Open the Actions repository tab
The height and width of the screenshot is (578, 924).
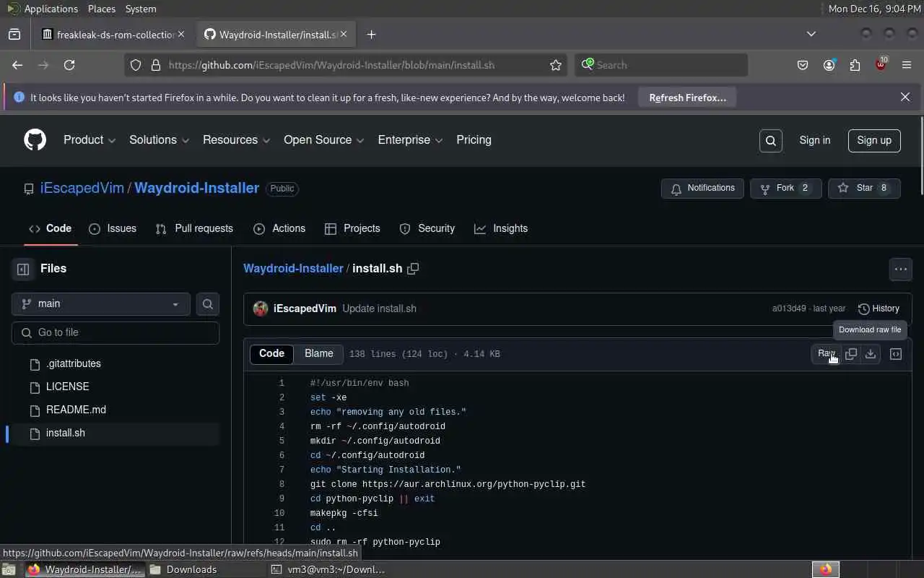point(279,229)
